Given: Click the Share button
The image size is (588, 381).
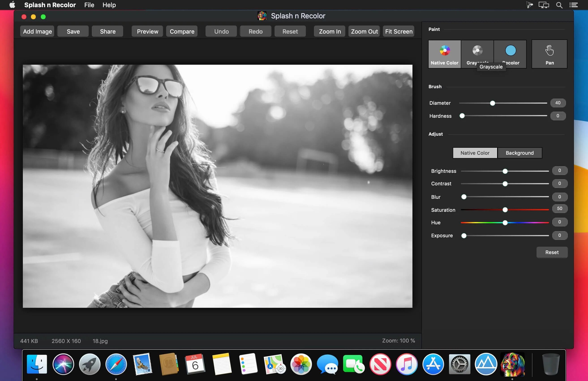Looking at the screenshot, I should click(x=107, y=31).
